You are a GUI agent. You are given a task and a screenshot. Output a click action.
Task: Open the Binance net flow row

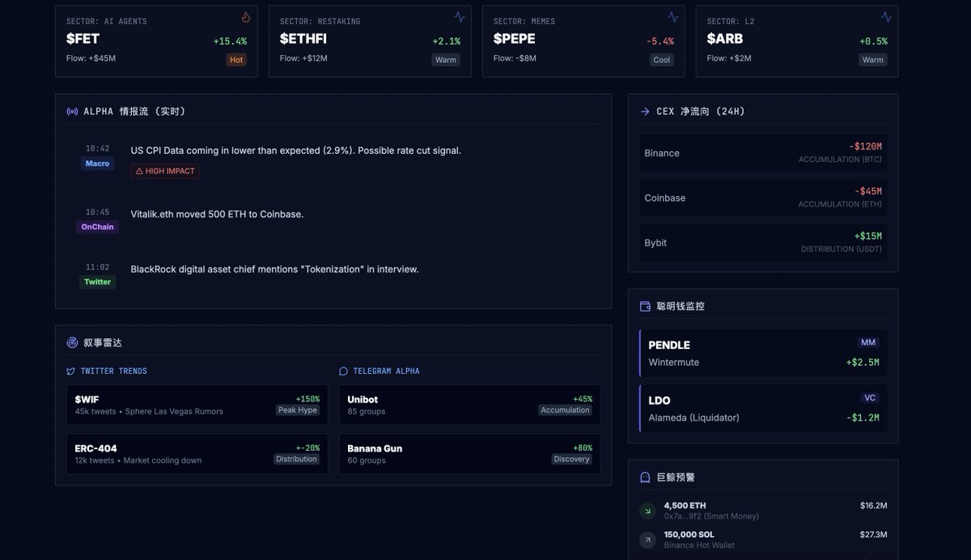point(763,153)
